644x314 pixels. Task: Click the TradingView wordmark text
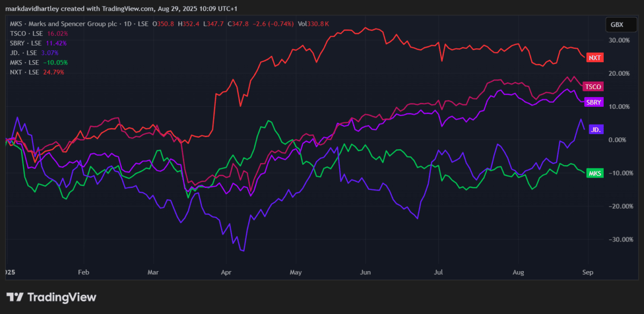[x=61, y=297]
